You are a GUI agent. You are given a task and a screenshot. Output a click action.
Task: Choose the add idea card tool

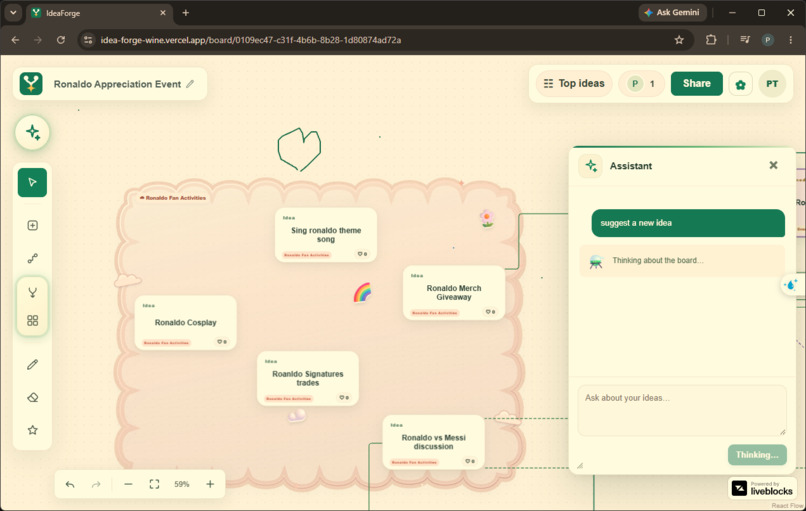(x=32, y=225)
